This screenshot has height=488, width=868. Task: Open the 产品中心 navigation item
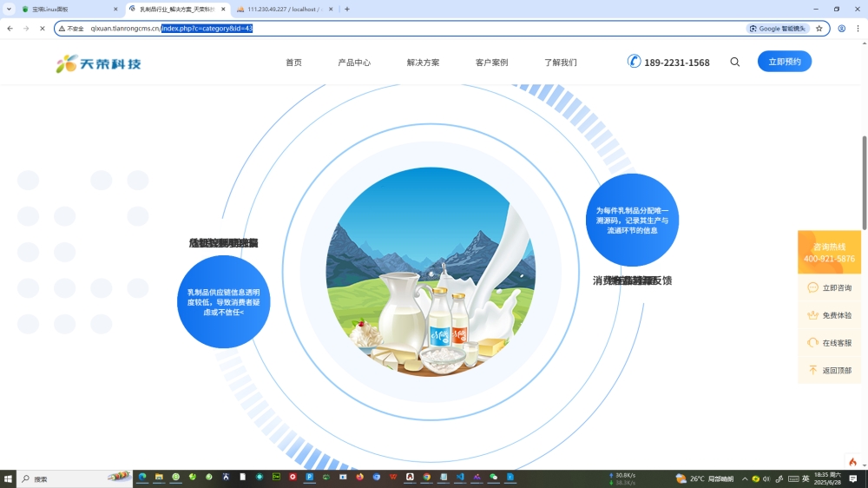[x=354, y=62]
